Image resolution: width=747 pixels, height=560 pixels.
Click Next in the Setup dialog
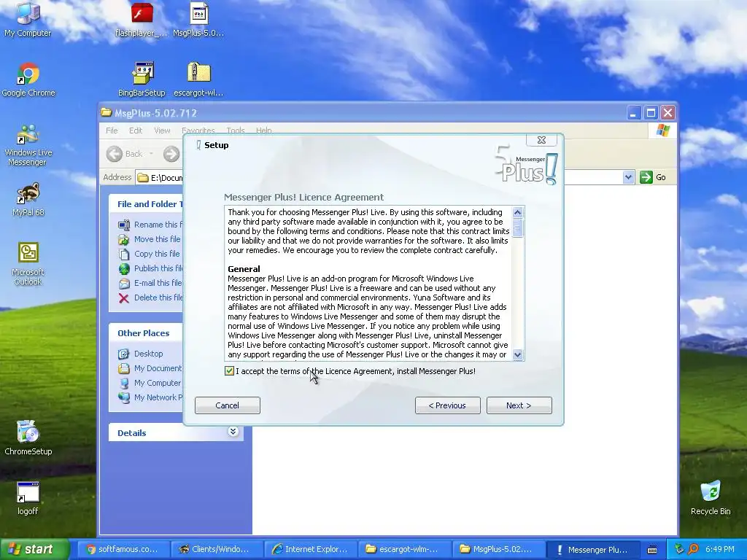[x=519, y=405]
